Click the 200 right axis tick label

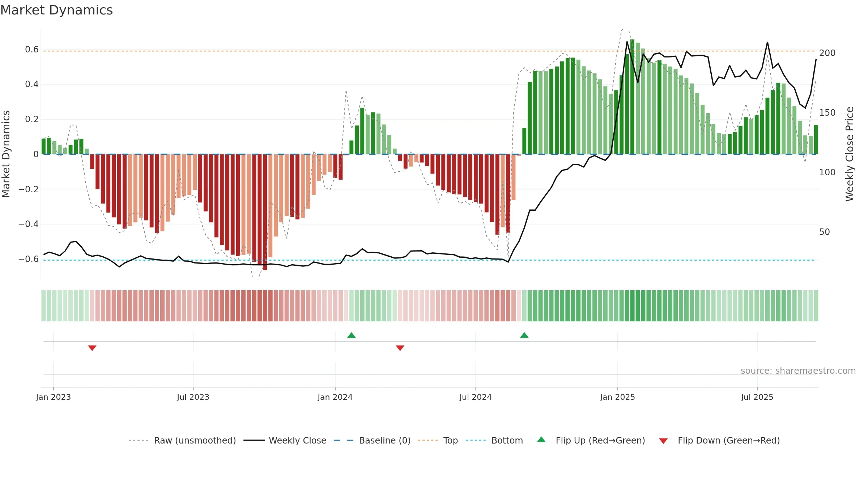[827, 53]
